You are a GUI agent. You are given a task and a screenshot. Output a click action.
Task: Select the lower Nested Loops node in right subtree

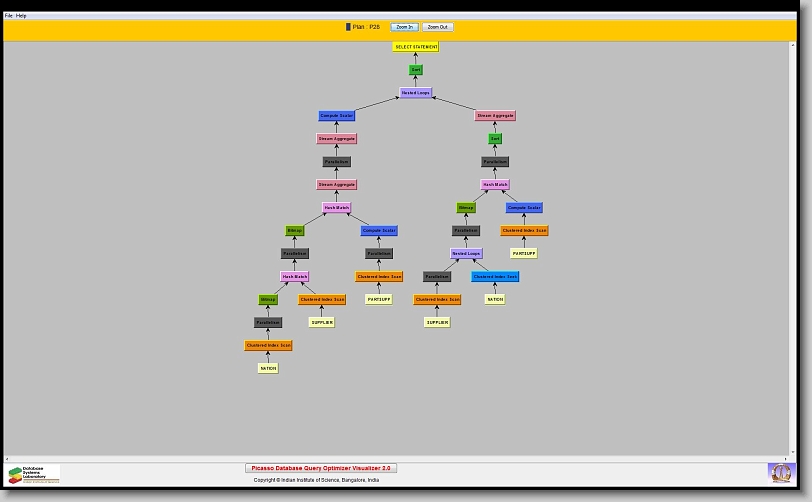point(466,254)
